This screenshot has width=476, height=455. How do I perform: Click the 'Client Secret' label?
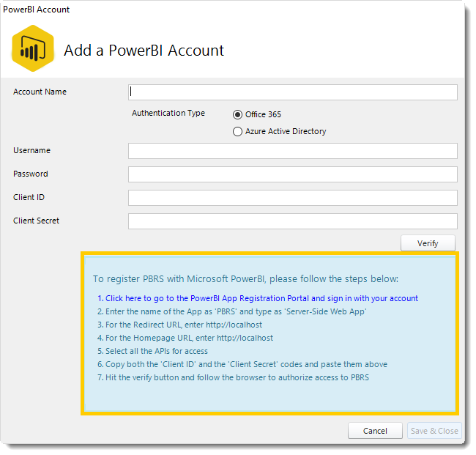36,221
